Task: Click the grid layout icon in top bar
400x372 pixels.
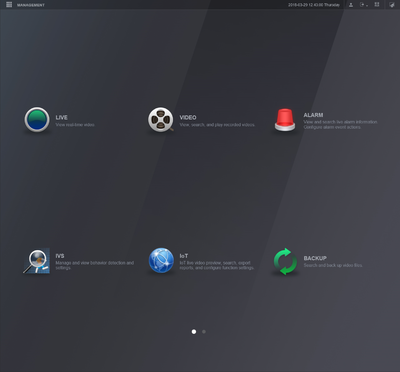Action: 377,5
